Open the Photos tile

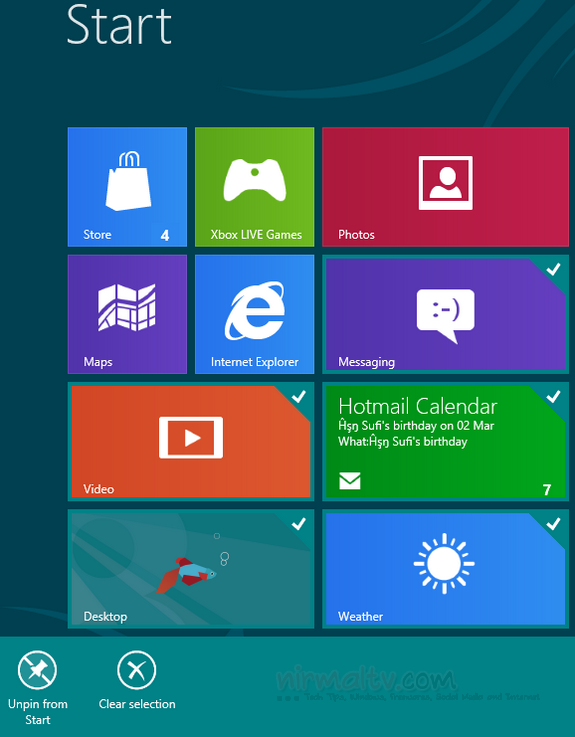pos(445,187)
